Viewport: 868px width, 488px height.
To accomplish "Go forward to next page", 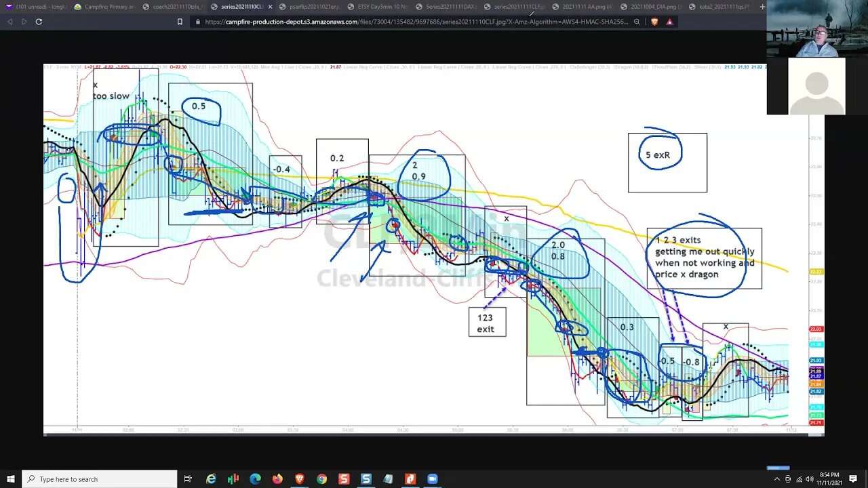I will 24,22.
